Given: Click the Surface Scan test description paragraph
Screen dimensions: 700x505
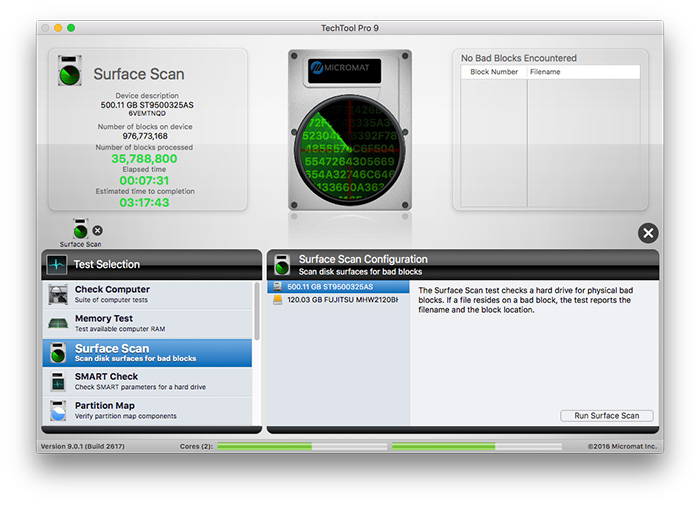Looking at the screenshot, I should click(525, 300).
